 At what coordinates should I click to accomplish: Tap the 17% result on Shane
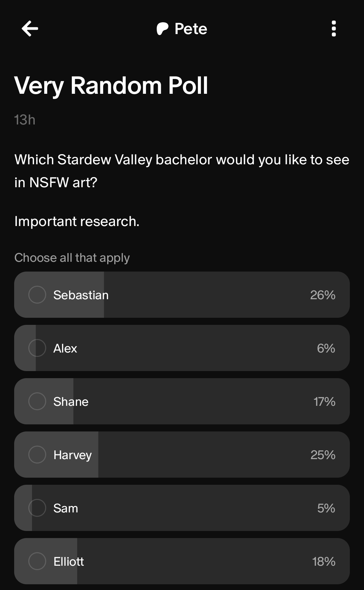pos(324,402)
